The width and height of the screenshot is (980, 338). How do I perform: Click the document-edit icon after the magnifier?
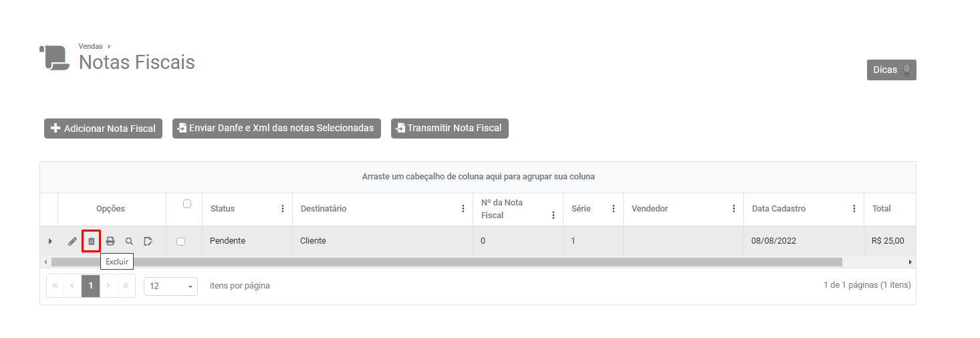(148, 241)
